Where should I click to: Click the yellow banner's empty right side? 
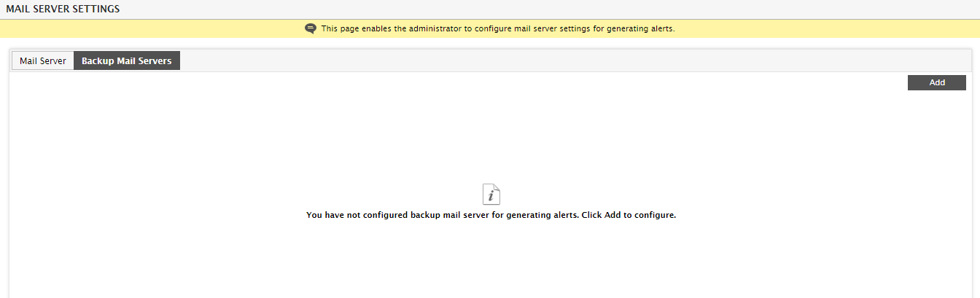(824, 28)
